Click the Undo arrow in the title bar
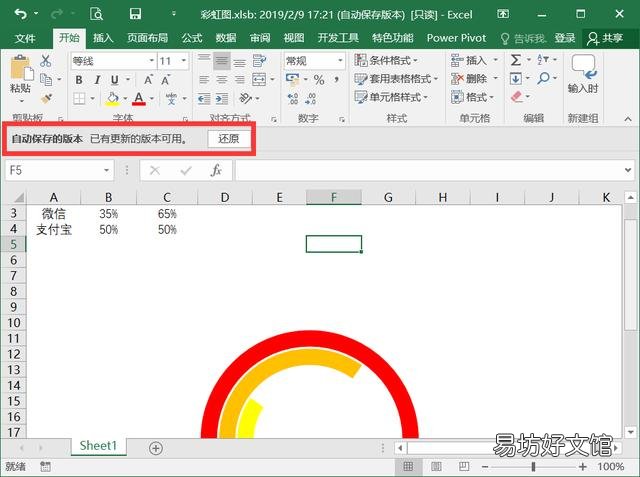The image size is (640, 477). tap(20, 14)
